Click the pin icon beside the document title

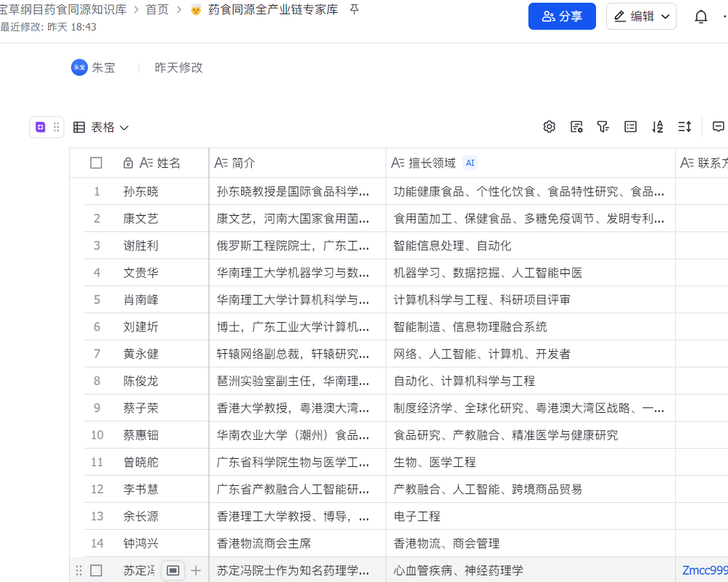pos(353,9)
